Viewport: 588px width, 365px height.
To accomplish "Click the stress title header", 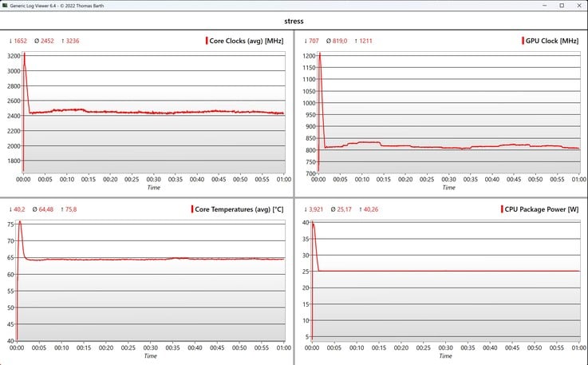I will click(x=294, y=21).
